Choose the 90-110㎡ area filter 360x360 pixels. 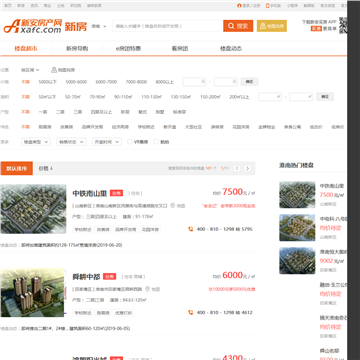coord(123,97)
